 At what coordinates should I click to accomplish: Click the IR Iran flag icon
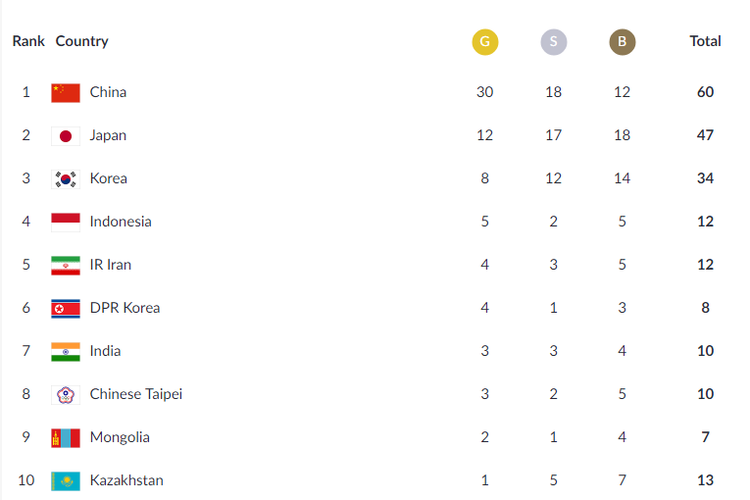pos(66,265)
